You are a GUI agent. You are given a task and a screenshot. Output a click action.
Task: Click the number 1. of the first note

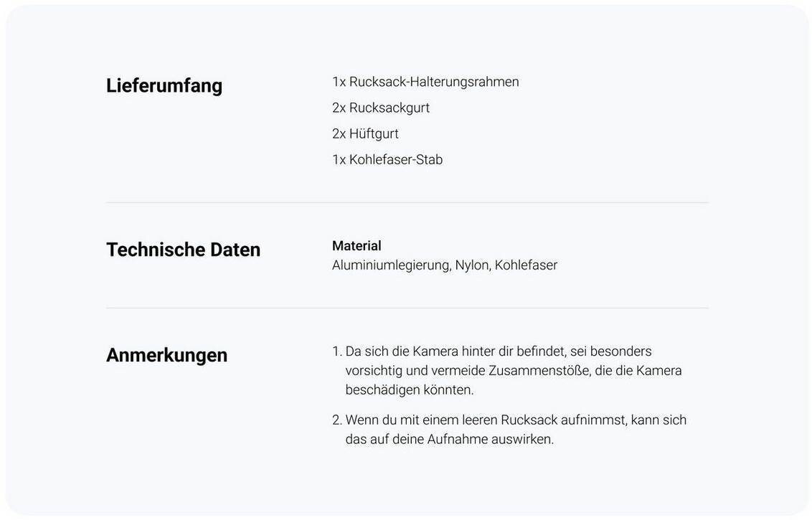tap(337, 351)
